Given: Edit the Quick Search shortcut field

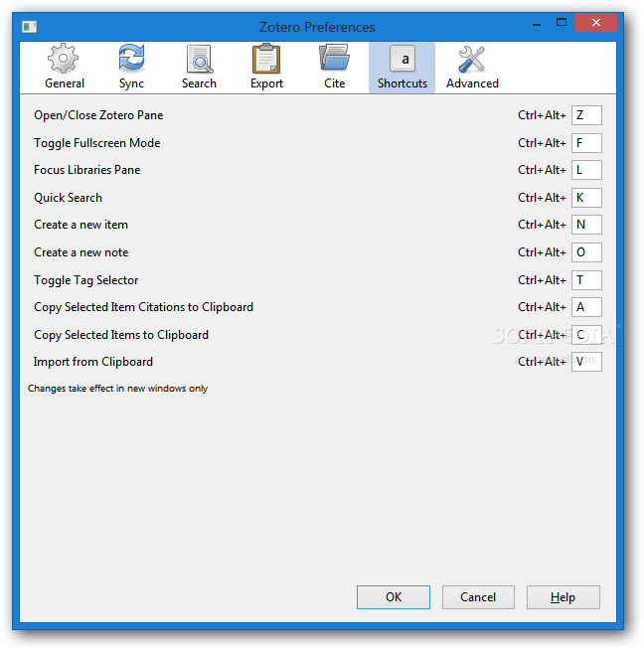Looking at the screenshot, I should (x=586, y=198).
